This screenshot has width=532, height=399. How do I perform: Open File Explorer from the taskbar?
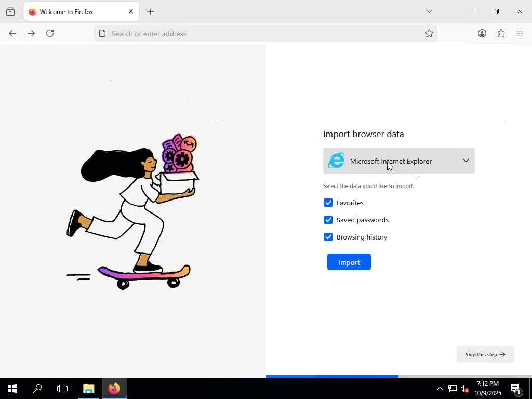[88, 389]
